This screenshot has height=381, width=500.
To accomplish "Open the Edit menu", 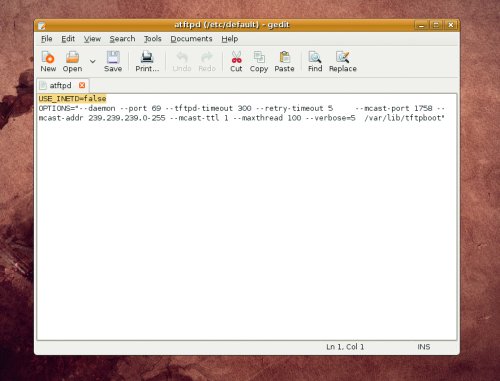I will click(x=68, y=39).
